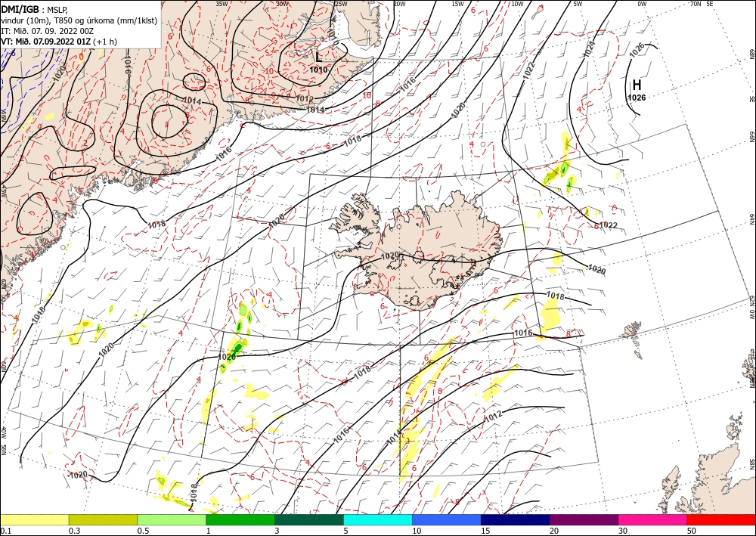Click the 1010 value beneath the L symbol
Viewport: 756px width, 536px height.
point(318,70)
